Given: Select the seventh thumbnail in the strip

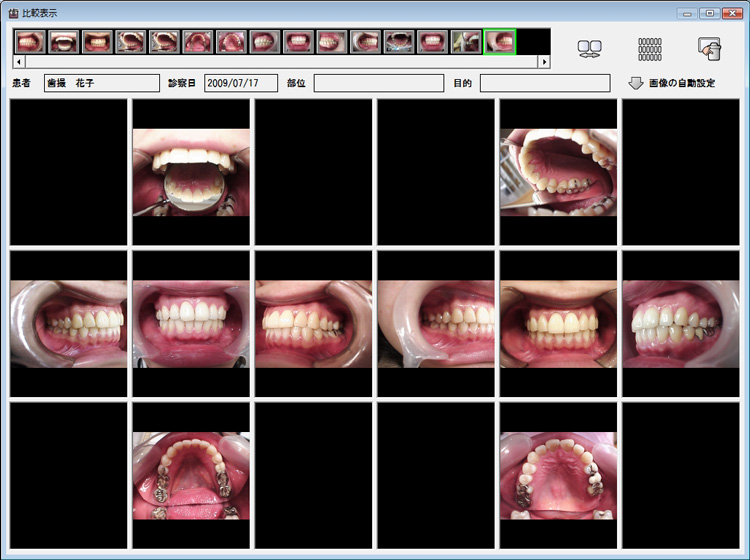Looking at the screenshot, I should (231, 42).
